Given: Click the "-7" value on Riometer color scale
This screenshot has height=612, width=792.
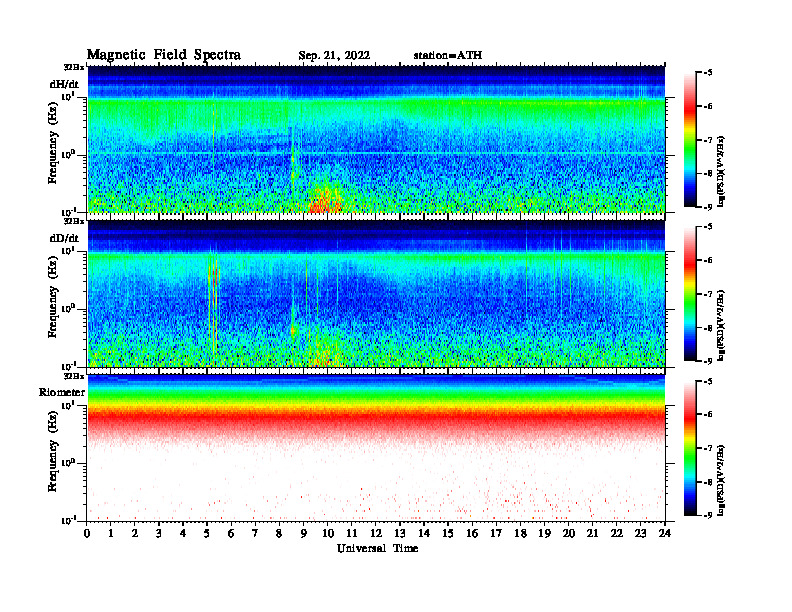Looking at the screenshot, I should tap(708, 448).
